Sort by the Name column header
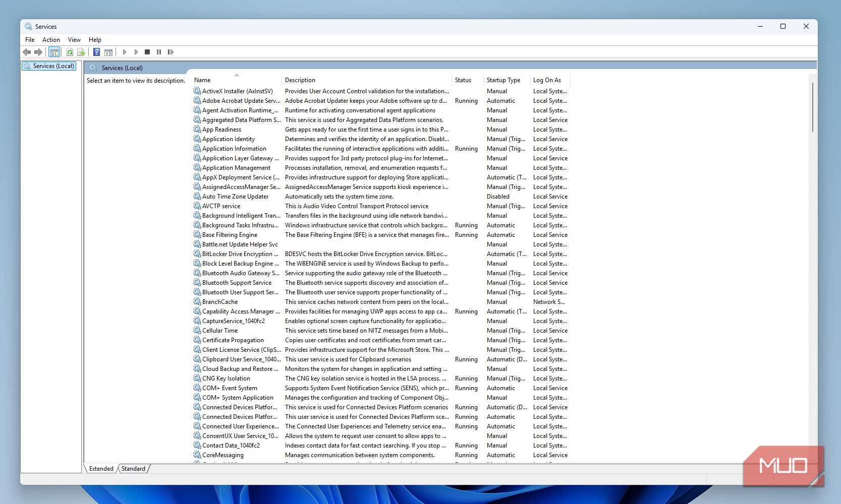Image resolution: width=841 pixels, height=504 pixels. [236, 80]
